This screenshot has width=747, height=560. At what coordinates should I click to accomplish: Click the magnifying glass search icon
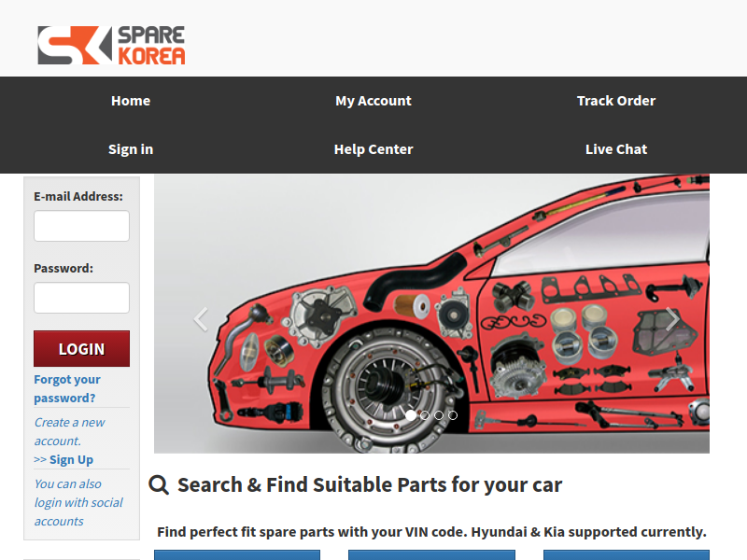[x=159, y=485]
